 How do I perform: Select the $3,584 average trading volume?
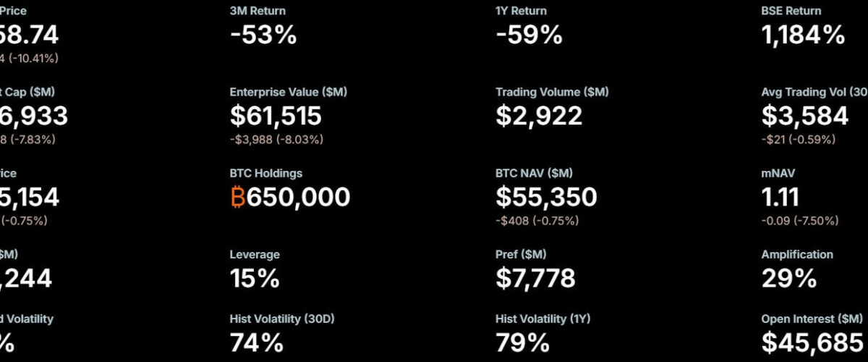tap(804, 116)
